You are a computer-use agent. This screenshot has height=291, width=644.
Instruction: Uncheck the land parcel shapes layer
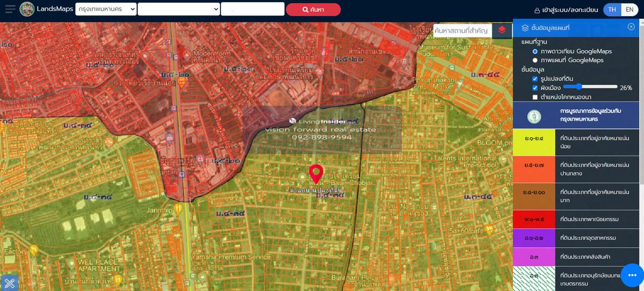point(535,79)
